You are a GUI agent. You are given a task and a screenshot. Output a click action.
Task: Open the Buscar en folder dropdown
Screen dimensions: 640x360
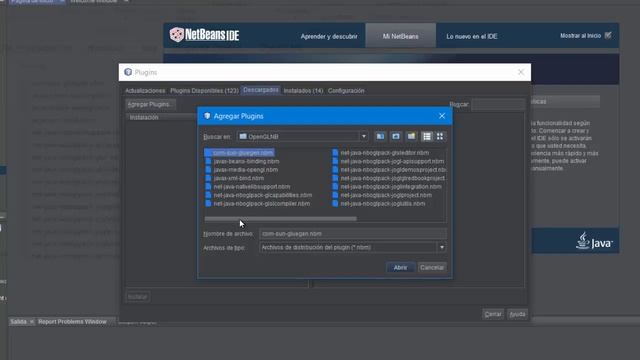point(363,136)
